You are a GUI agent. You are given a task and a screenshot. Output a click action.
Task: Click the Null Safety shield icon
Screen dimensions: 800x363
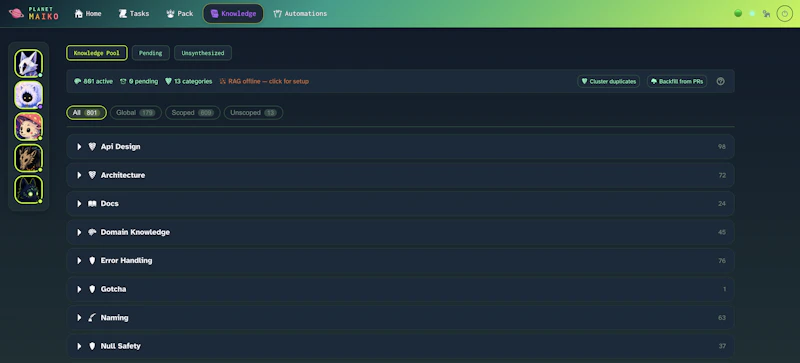point(92,346)
